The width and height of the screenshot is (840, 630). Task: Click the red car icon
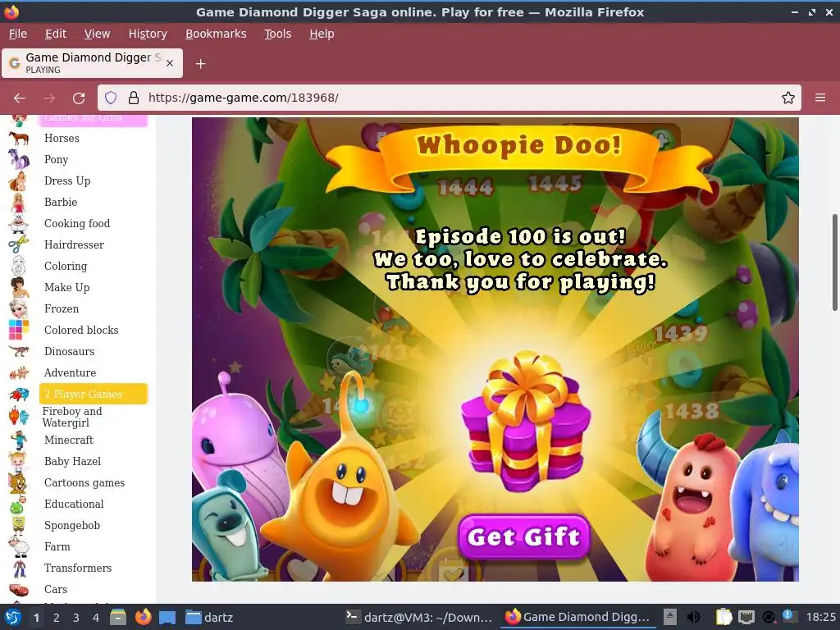[19, 590]
